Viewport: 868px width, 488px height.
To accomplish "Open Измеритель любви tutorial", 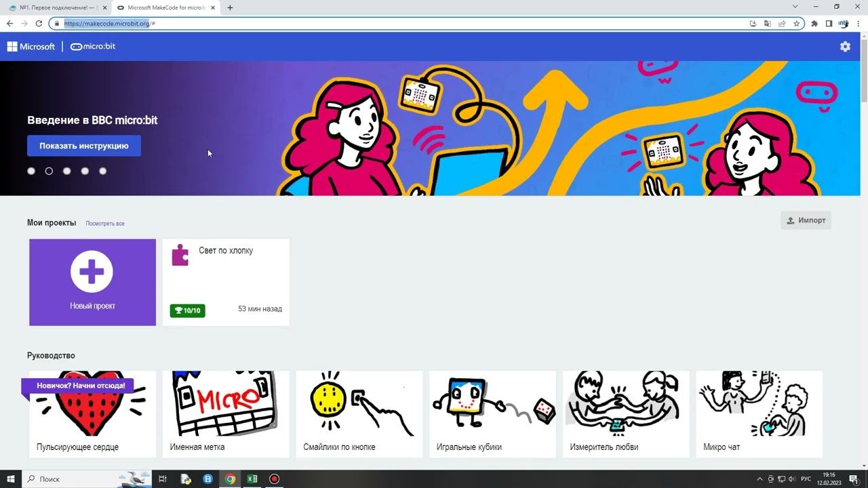I will click(626, 414).
